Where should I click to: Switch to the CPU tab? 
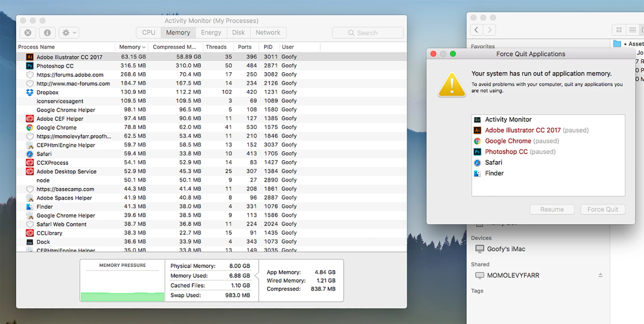point(149,33)
